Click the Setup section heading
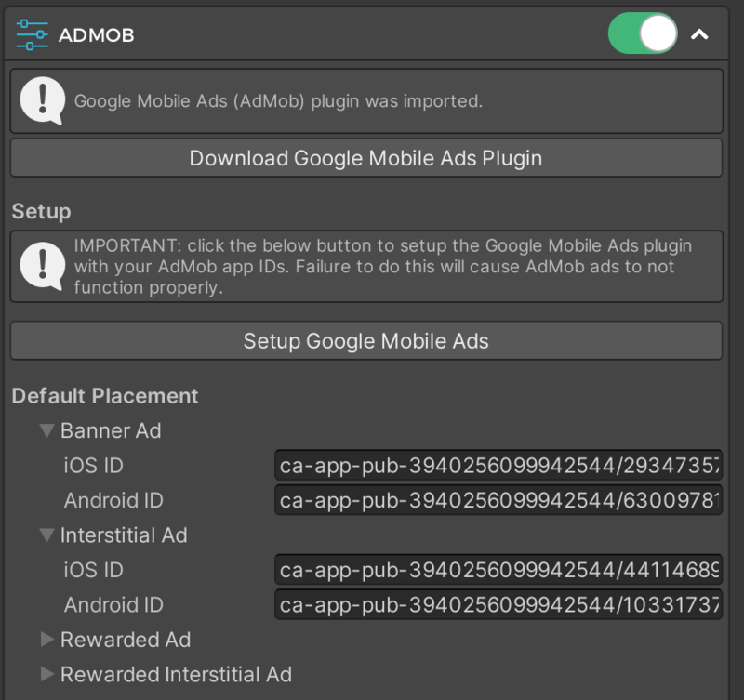Screen dimensions: 744x700 click(41, 212)
